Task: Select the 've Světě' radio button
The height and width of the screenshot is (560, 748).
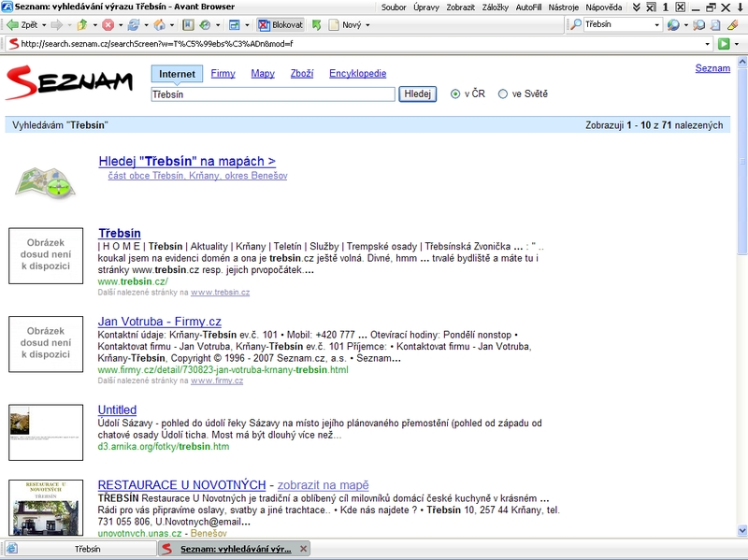Action: tap(503, 94)
